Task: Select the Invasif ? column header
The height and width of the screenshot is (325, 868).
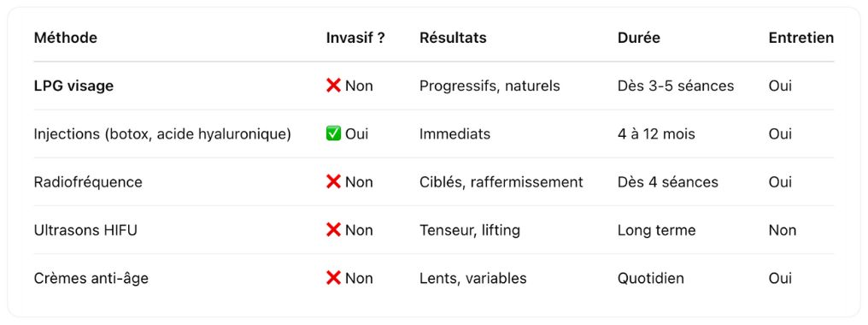Action: [x=355, y=38]
